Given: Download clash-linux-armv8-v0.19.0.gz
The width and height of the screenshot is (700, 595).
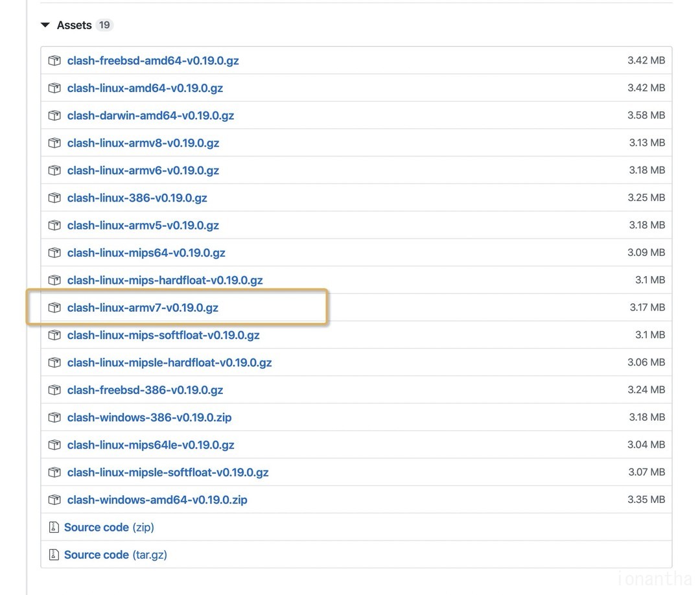Looking at the screenshot, I should 143,143.
